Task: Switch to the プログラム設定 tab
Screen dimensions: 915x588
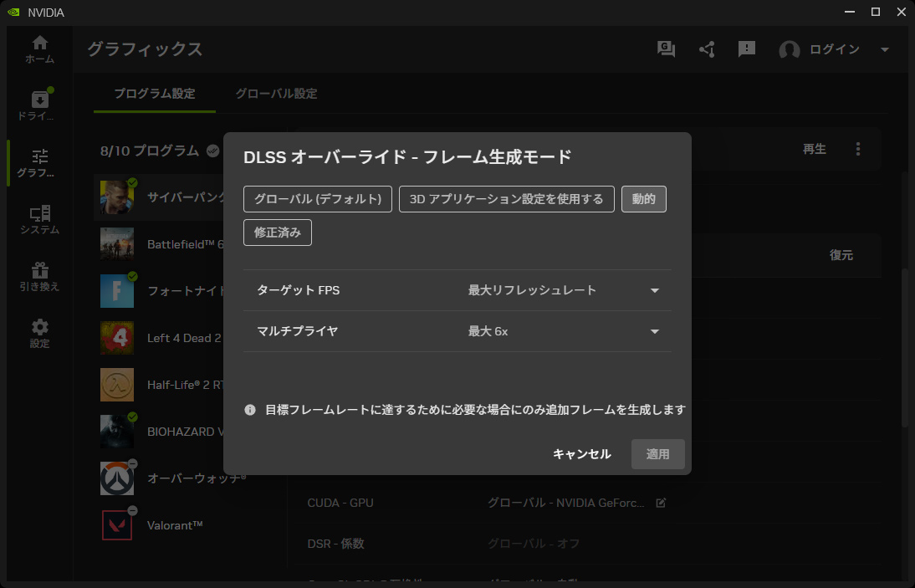Action: pyautogui.click(x=155, y=94)
